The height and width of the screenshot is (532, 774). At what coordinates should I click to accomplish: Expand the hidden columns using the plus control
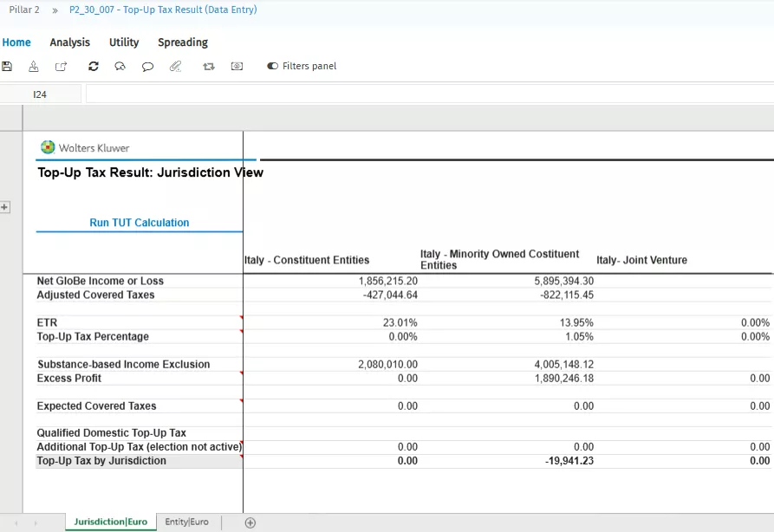coord(5,207)
